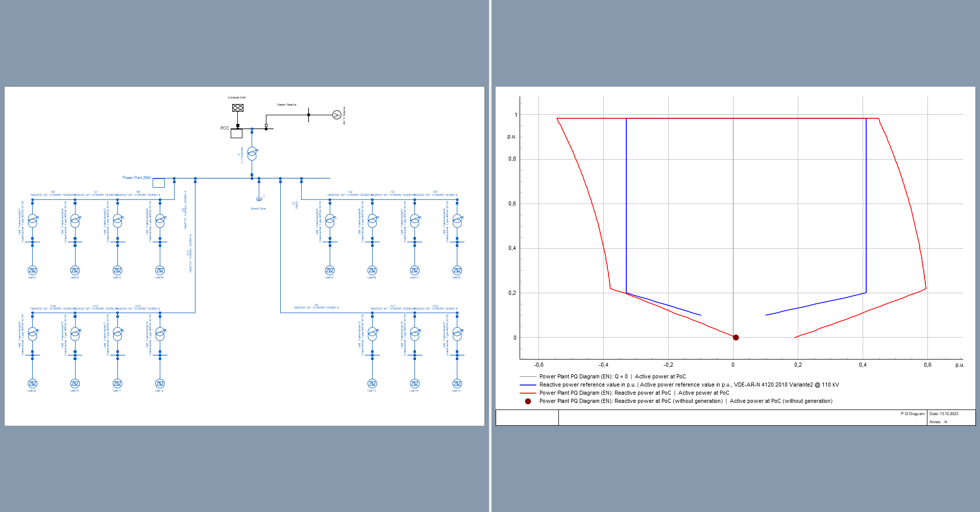The image size is (980, 512).
Task: Click the transformer symbol above Unit 15
Action: tap(457, 334)
